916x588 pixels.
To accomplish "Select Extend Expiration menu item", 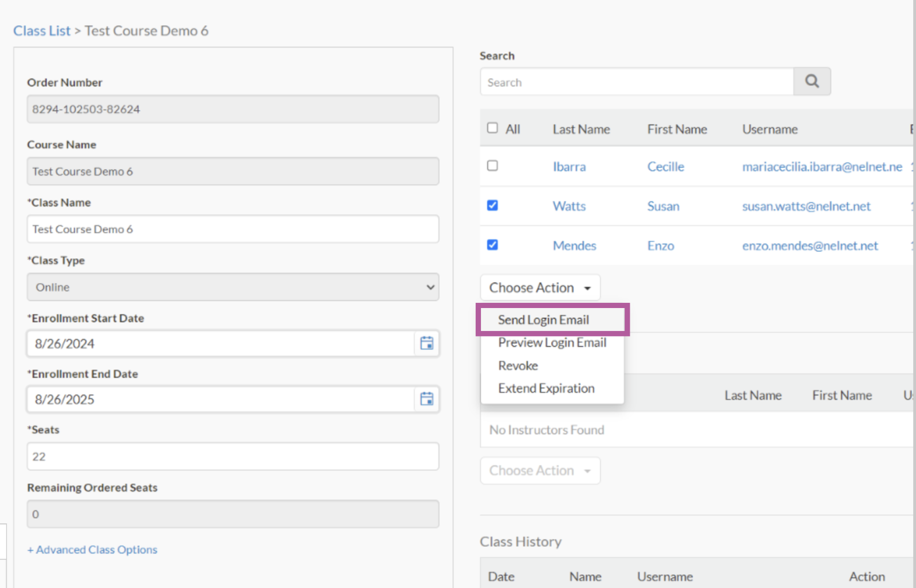I will point(546,388).
